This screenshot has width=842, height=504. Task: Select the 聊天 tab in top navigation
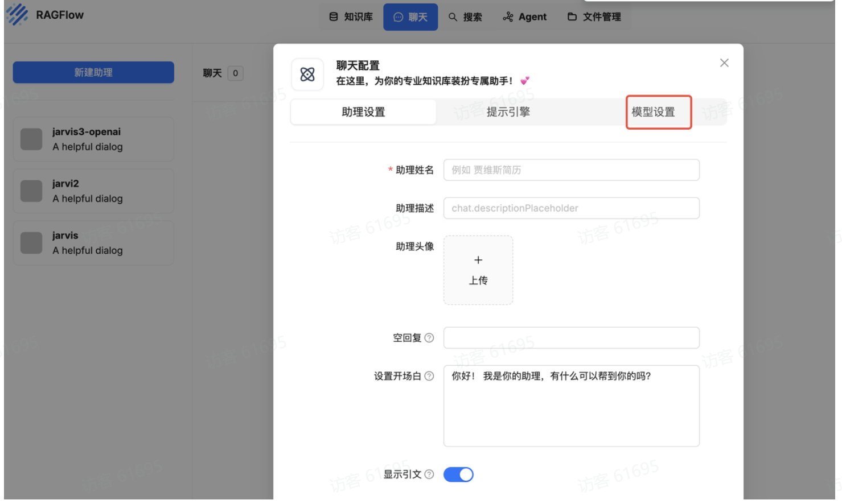point(410,17)
